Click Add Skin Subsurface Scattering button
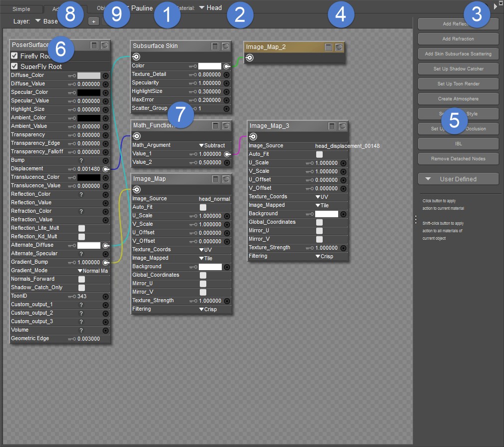Viewport: 504px width, 447px height. click(458, 54)
